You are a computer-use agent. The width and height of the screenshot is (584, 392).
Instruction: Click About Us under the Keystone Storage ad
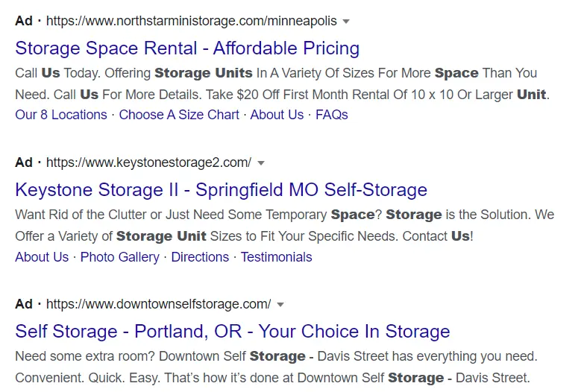tap(42, 257)
